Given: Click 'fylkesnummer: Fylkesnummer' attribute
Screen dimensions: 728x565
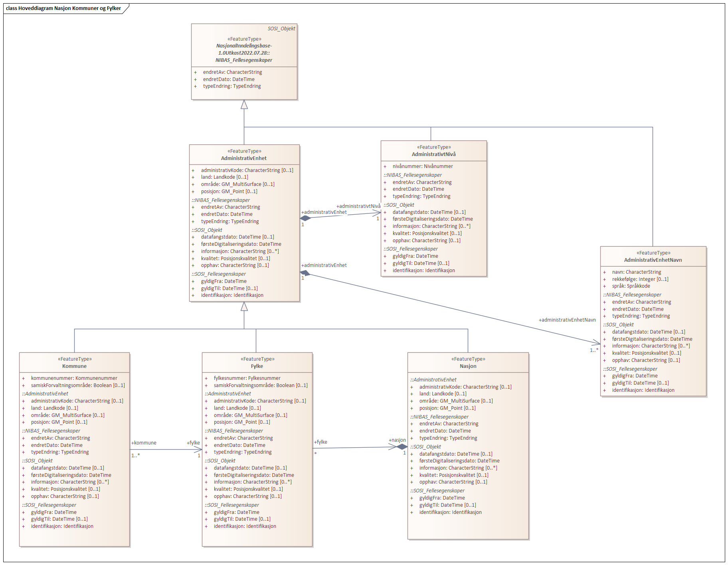Looking at the screenshot, I should click(x=247, y=378).
